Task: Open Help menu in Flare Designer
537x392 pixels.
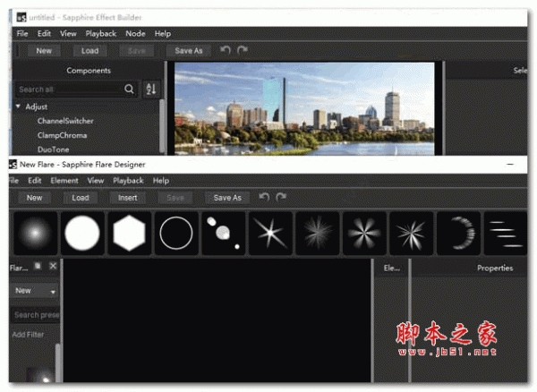Action: (161, 181)
